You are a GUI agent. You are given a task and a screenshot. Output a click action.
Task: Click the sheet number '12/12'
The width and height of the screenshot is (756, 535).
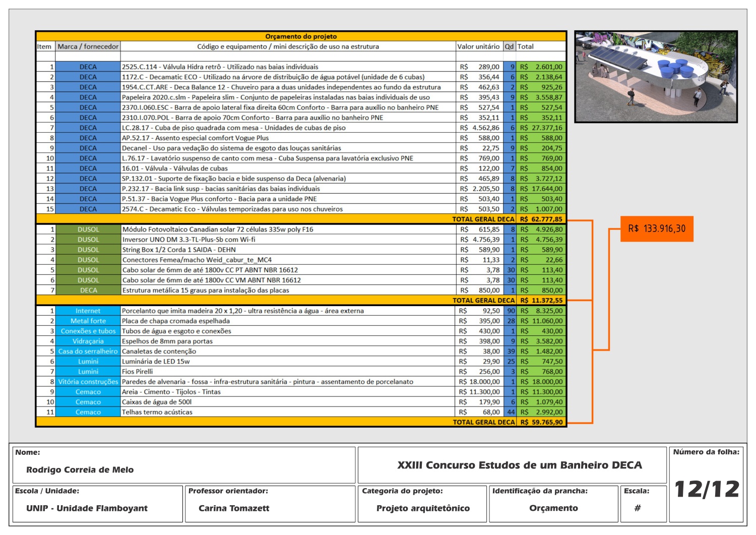[707, 489]
